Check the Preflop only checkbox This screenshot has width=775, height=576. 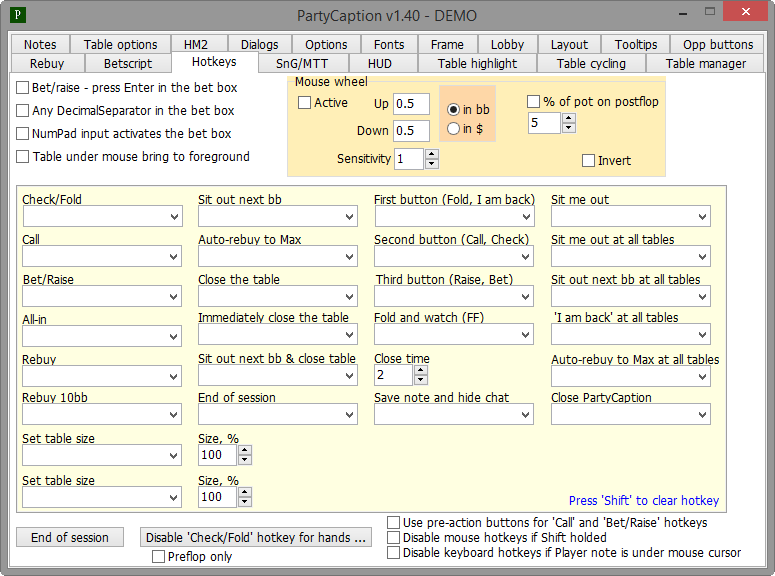pos(158,557)
